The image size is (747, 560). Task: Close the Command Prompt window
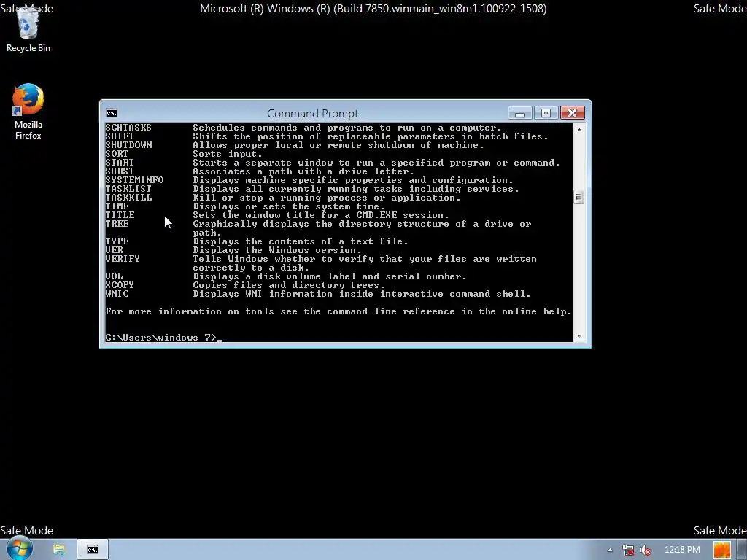572,113
